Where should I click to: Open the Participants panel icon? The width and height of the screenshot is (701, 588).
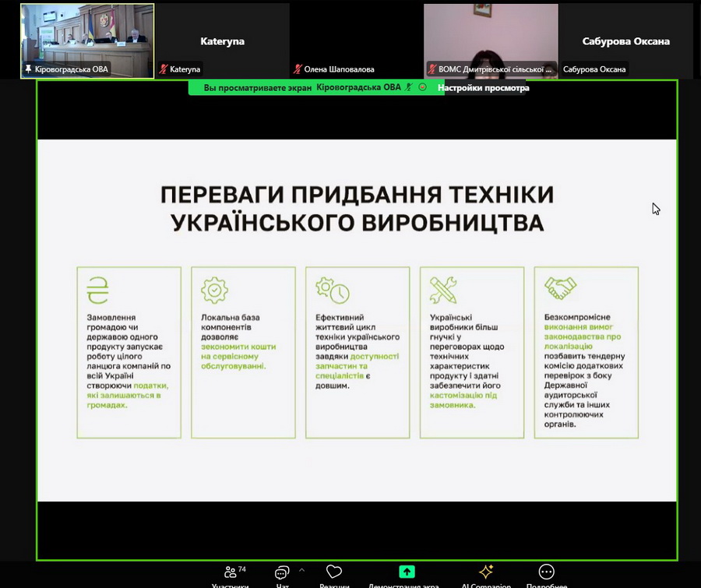230,572
